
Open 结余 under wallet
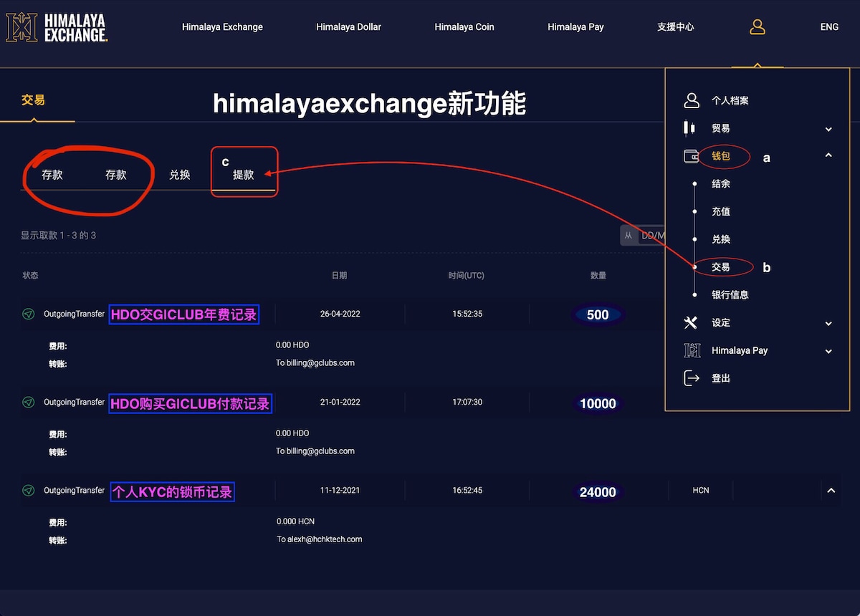(720, 184)
